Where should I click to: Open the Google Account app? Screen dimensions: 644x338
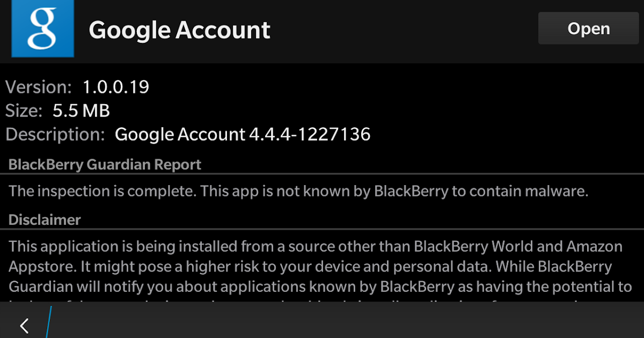click(589, 28)
